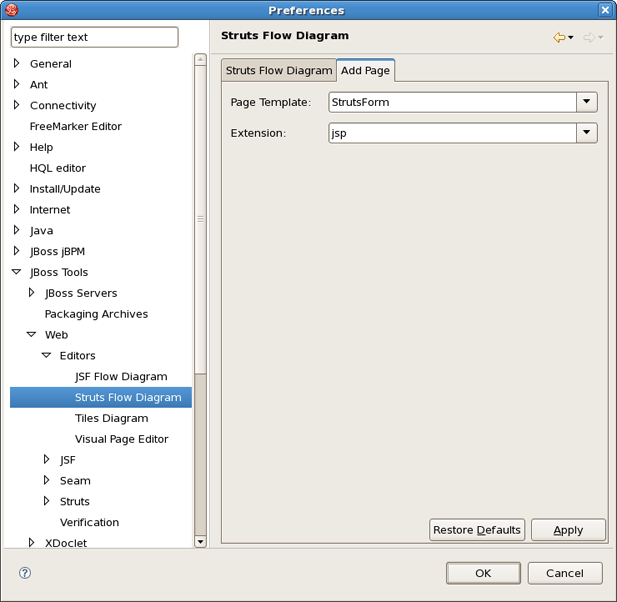Open the Page Template dropdown
This screenshot has width=617, height=602.
coord(587,102)
